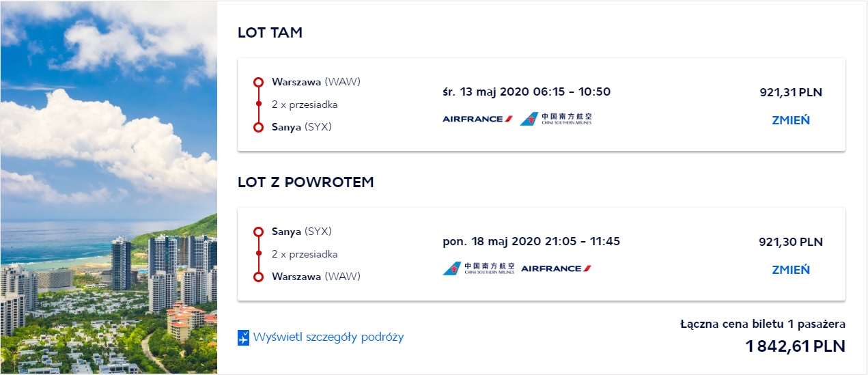Click the 921,31 PLN outbound price

(x=792, y=93)
